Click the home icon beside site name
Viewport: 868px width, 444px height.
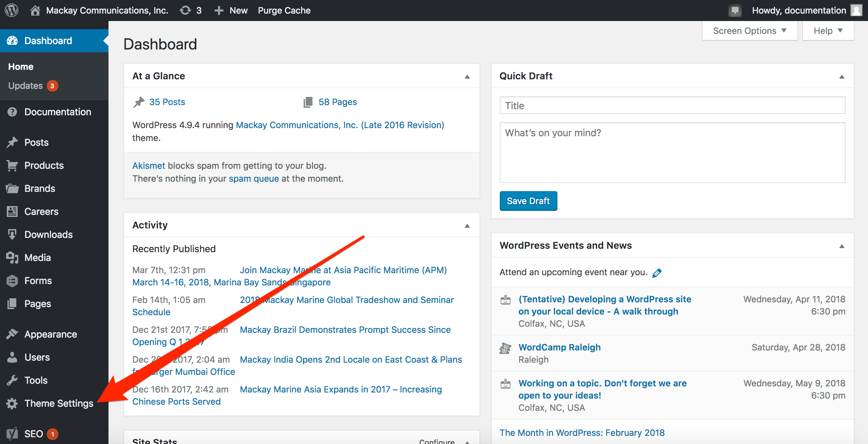[35, 11]
